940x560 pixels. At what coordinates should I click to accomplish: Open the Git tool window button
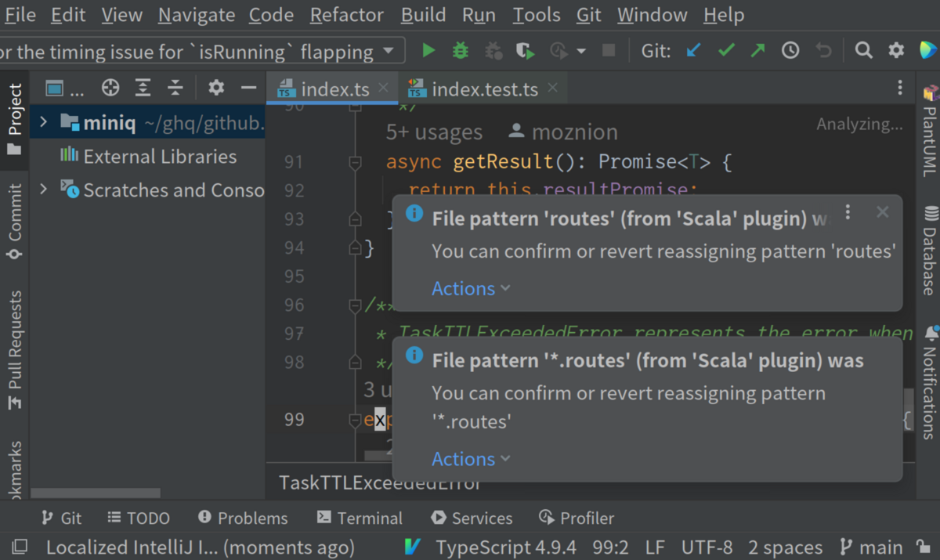(61, 518)
